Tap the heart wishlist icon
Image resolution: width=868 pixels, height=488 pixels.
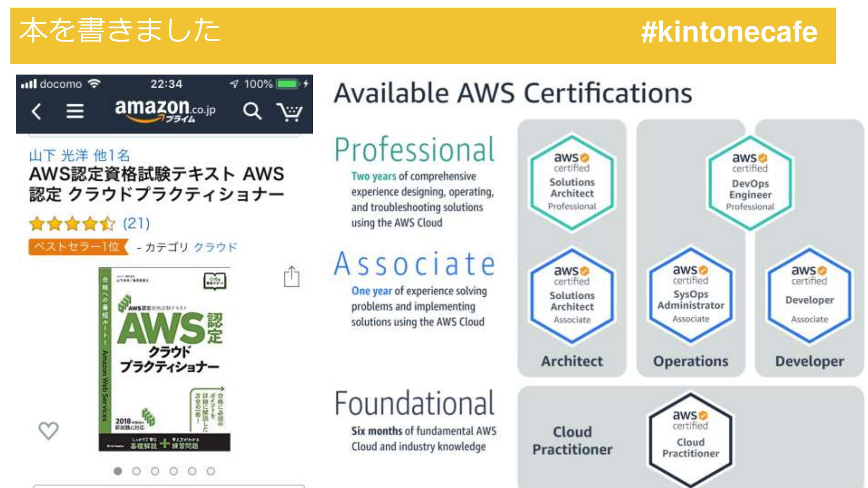click(48, 431)
